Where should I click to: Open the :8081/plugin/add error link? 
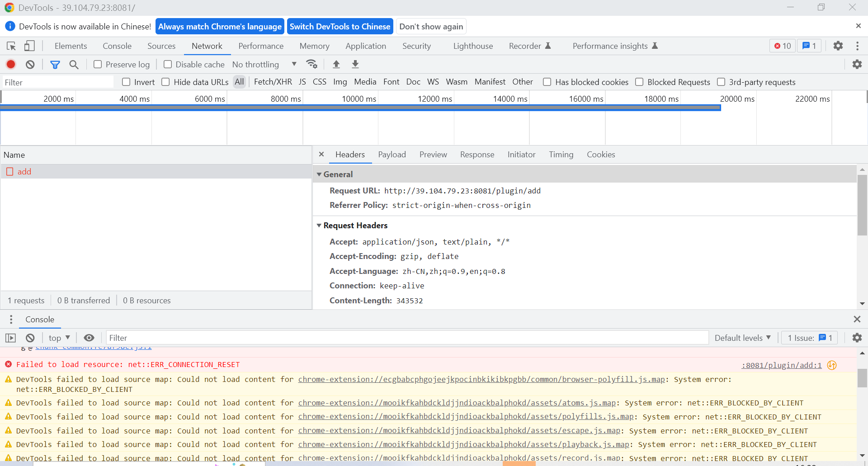(x=782, y=365)
